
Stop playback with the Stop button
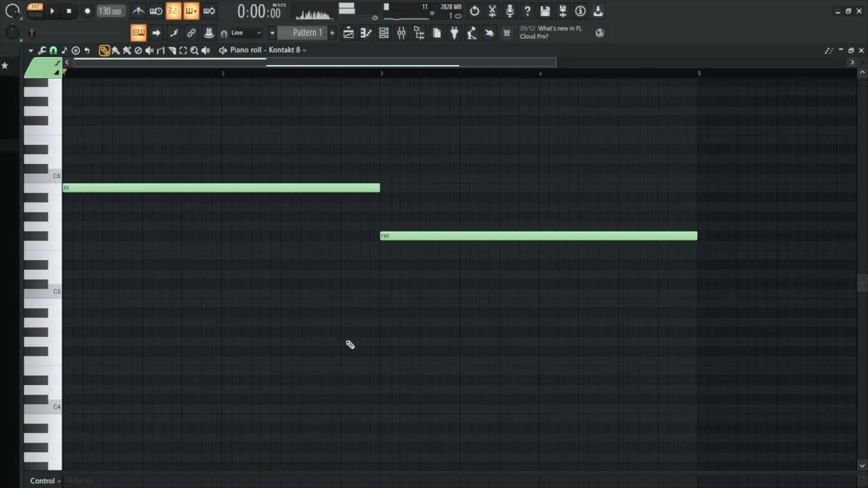[x=68, y=11]
